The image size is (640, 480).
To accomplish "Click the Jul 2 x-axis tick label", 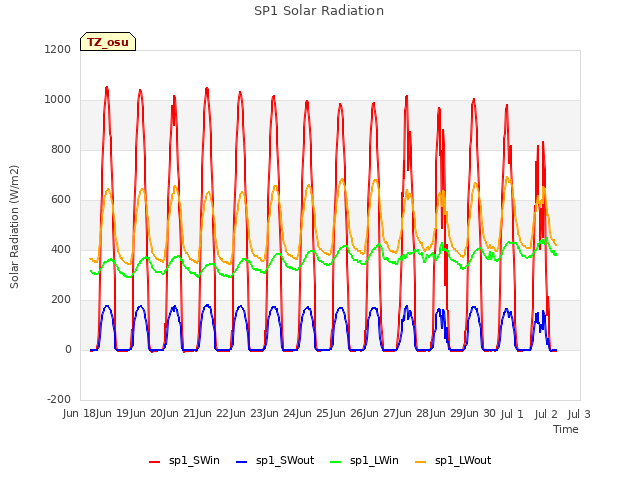I will point(546,414).
